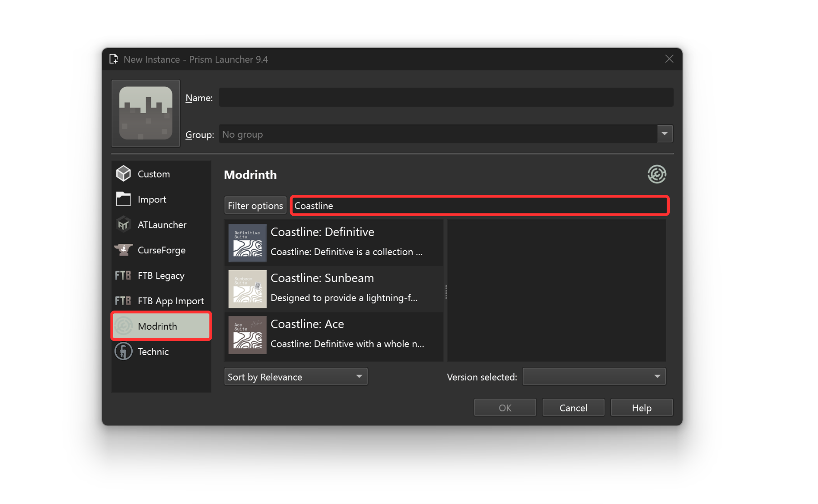Select the Coastline: Definitive title
Image resolution: width=818 pixels, height=504 pixels.
322,232
